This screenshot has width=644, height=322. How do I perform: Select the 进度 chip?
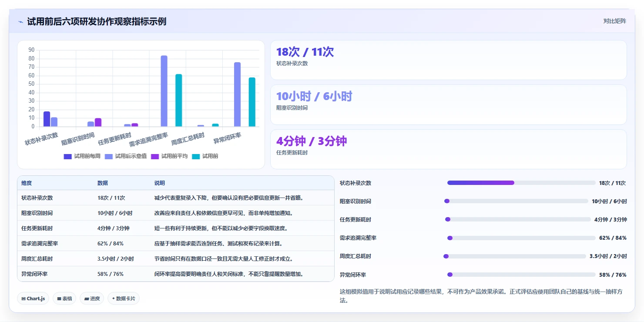(x=92, y=299)
